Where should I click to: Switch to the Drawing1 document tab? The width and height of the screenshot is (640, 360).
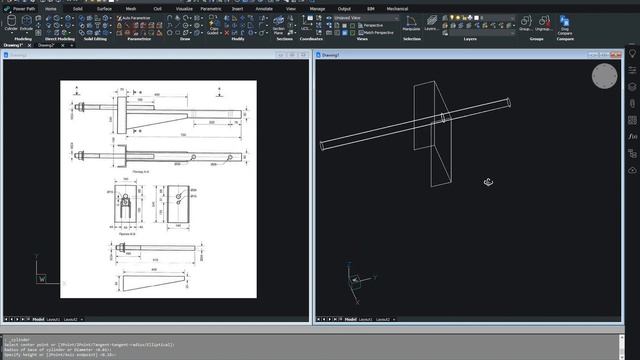13,45
